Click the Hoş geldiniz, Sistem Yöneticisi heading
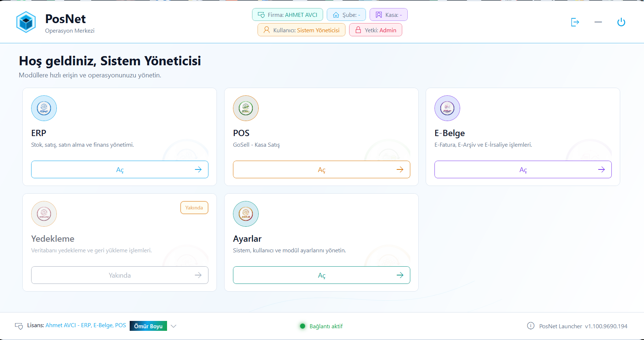Viewport: 644px width, 340px height. (x=110, y=61)
